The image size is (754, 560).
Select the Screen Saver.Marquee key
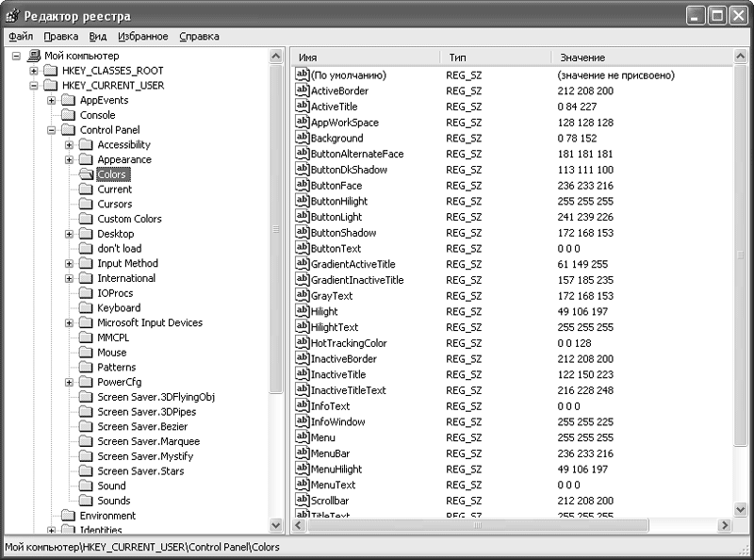pyautogui.click(x=148, y=441)
